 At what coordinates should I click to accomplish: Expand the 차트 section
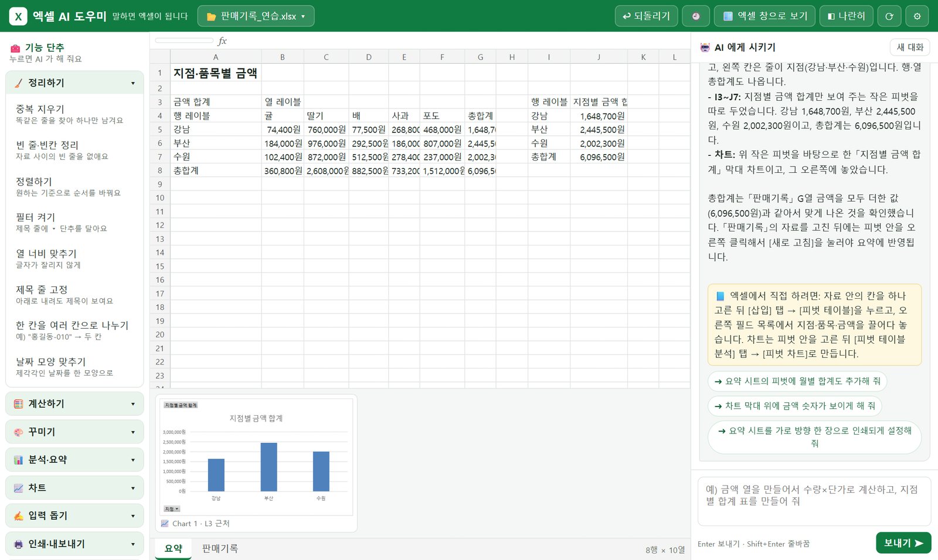click(x=74, y=488)
